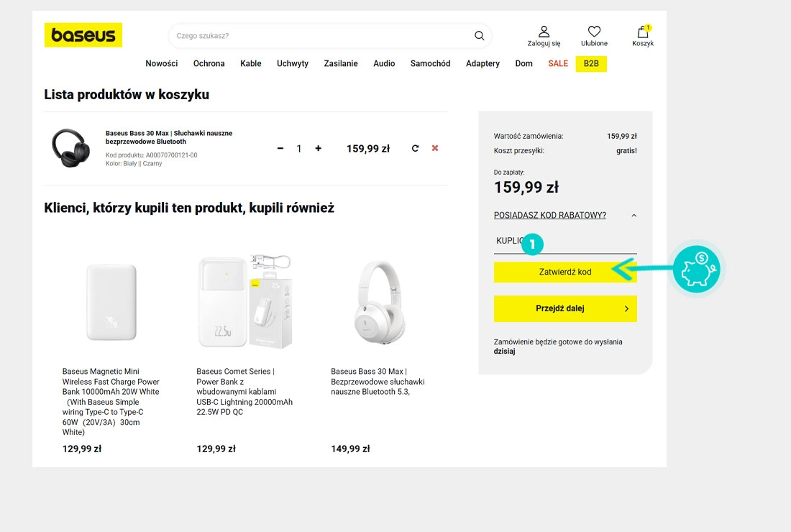791x532 pixels.
Task: Select the B2B menu item
Action: pyautogui.click(x=591, y=63)
